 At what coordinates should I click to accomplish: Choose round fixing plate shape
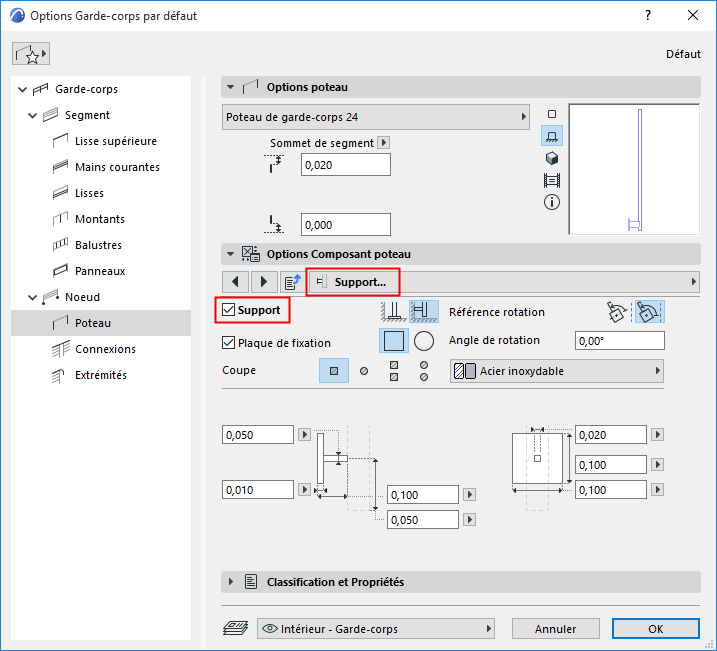[x=424, y=341]
